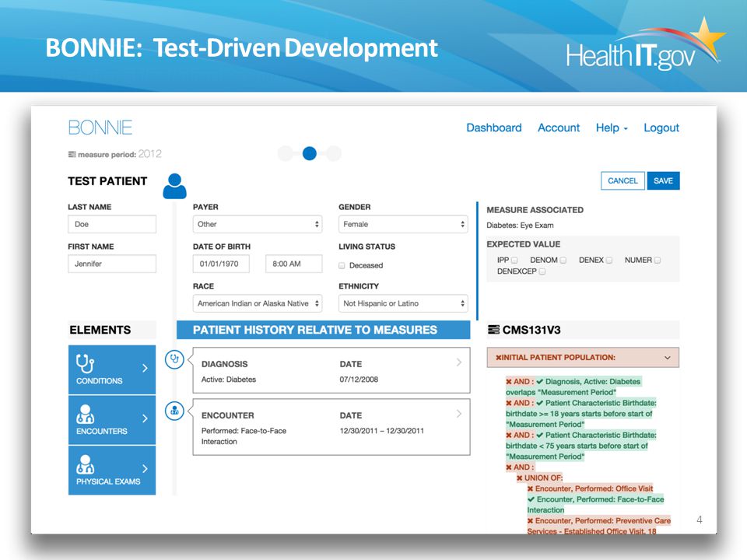Click the list icon next to CMS131V3
This screenshot has width=747, height=560.
click(493, 330)
